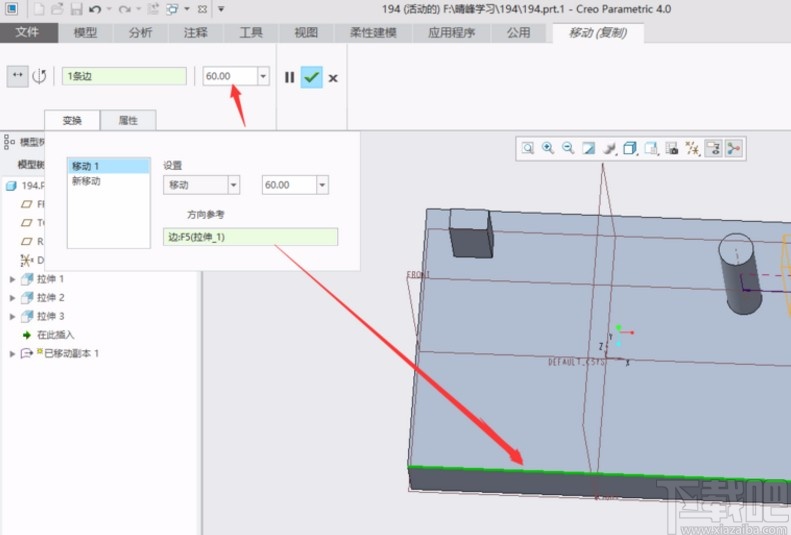The image size is (791, 535).
Task: Switch to the 应用程序 ribbon tab
Action: click(451, 33)
